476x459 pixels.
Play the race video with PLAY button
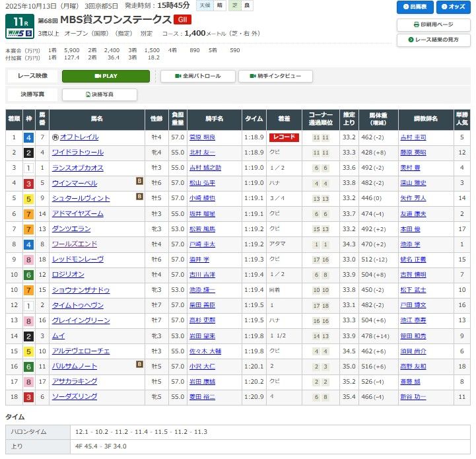(x=106, y=76)
